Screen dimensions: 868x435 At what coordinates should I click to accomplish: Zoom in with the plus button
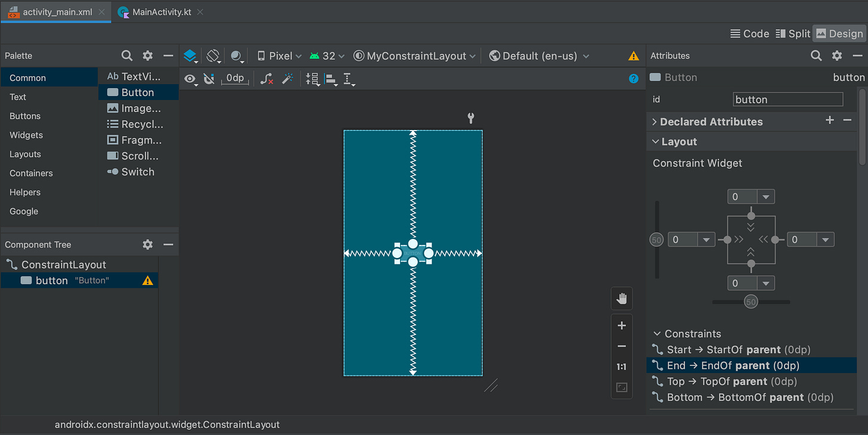coord(622,325)
